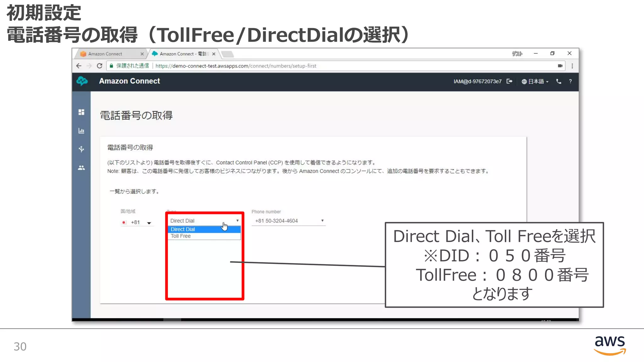The image size is (644, 362).
Task: Reload the page with the refresh icon
Action: pyautogui.click(x=100, y=66)
